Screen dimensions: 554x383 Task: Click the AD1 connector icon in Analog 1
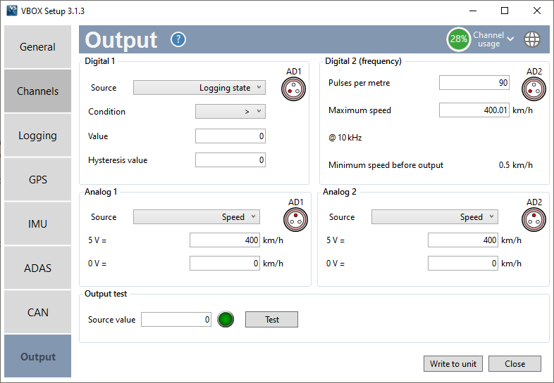(295, 219)
